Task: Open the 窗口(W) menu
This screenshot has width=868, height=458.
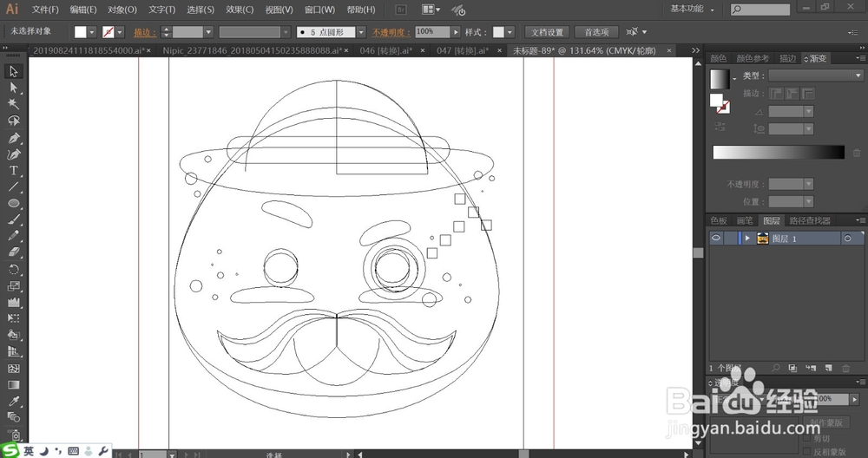Action: 319,10
